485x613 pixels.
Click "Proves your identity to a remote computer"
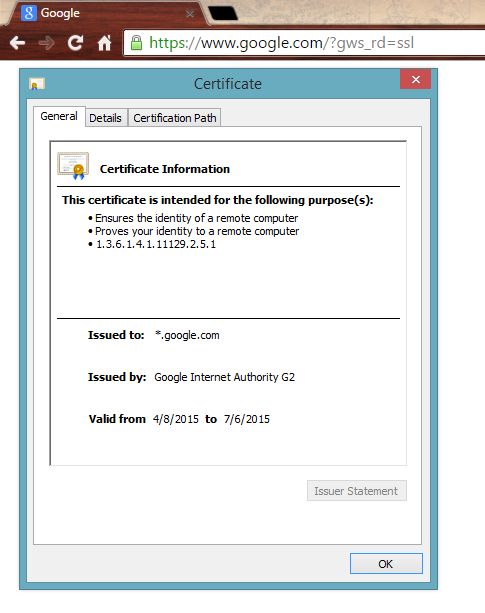197,231
